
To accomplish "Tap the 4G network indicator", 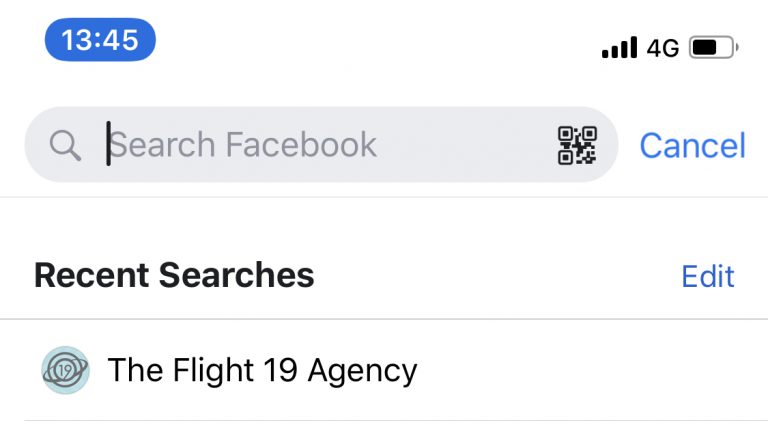I will (663, 48).
